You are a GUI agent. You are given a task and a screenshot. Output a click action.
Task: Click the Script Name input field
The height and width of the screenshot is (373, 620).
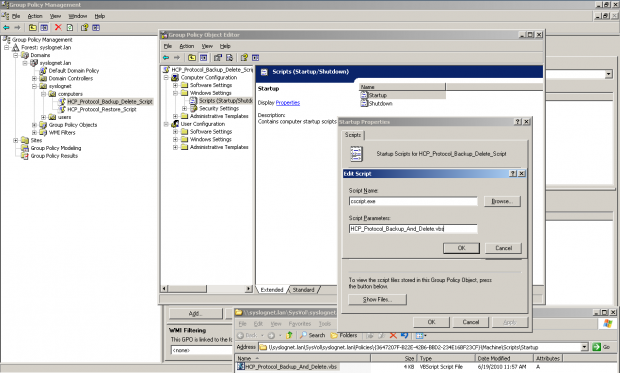click(x=413, y=201)
